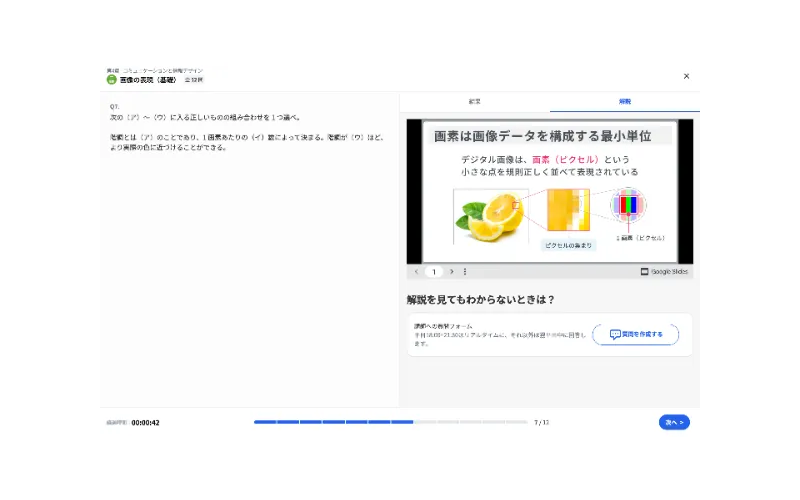Switch to the 結果 tab

click(x=475, y=102)
